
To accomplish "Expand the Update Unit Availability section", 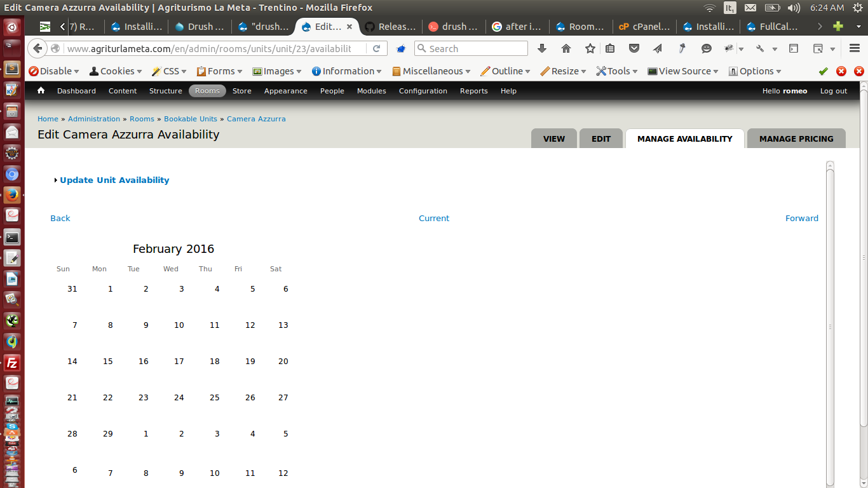I will coord(114,180).
